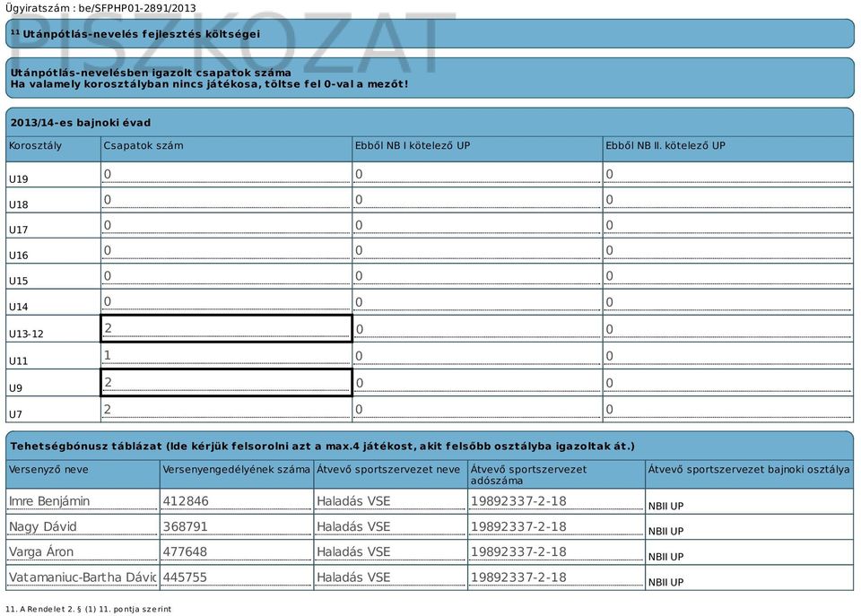Focus the U13-12 Csapatok szám field
Viewport: 861px width, 616px height.
coord(226,328)
